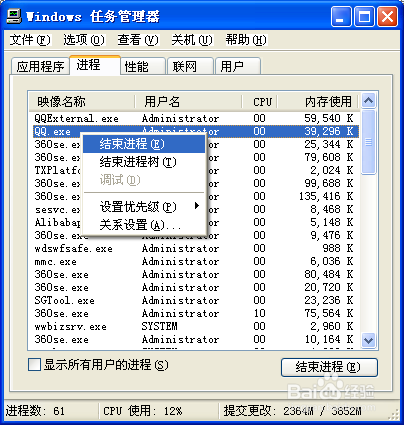Sort by the 内存使用 column header
Viewport: 404px width, 425px height.
pos(318,101)
